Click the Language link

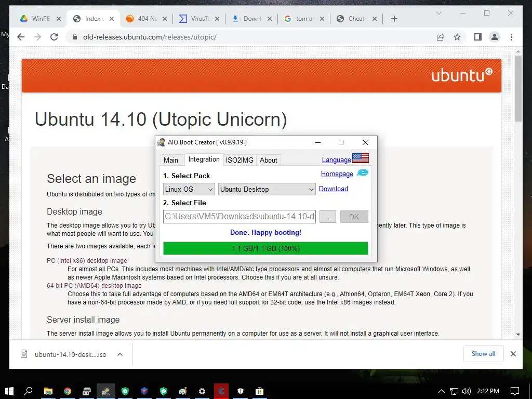[x=336, y=160]
